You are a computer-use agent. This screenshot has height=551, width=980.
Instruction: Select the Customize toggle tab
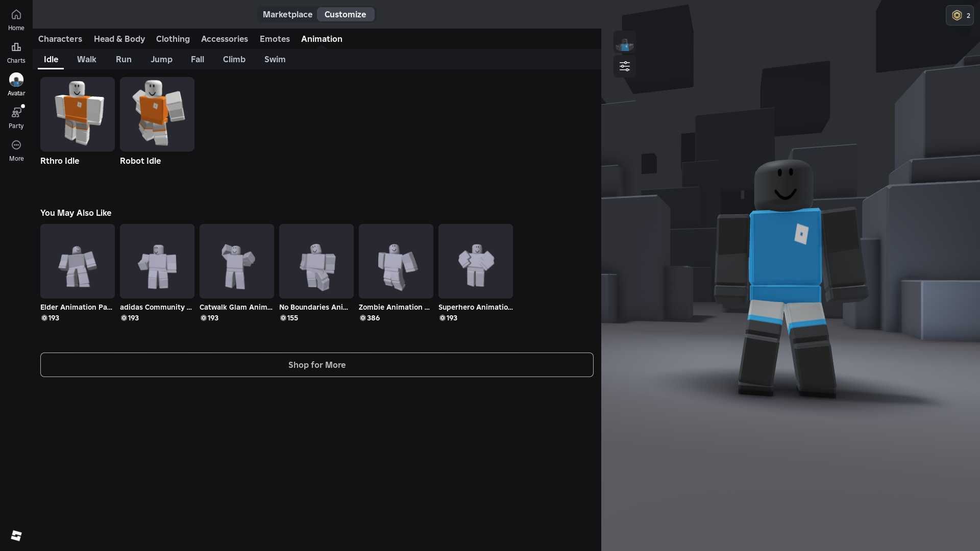[345, 14]
